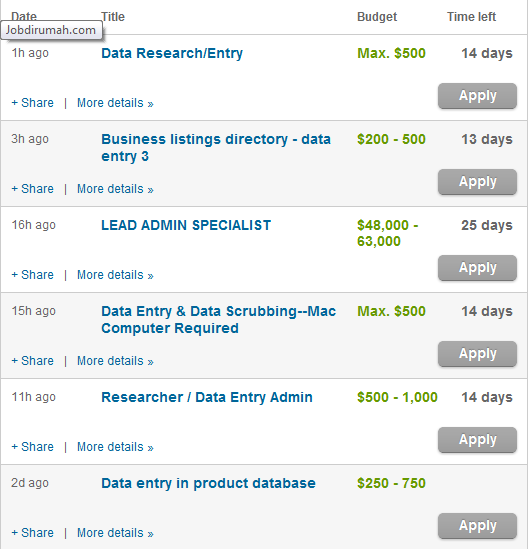View more details for Data Research/Entry
The height and width of the screenshot is (549, 528).
(x=115, y=103)
